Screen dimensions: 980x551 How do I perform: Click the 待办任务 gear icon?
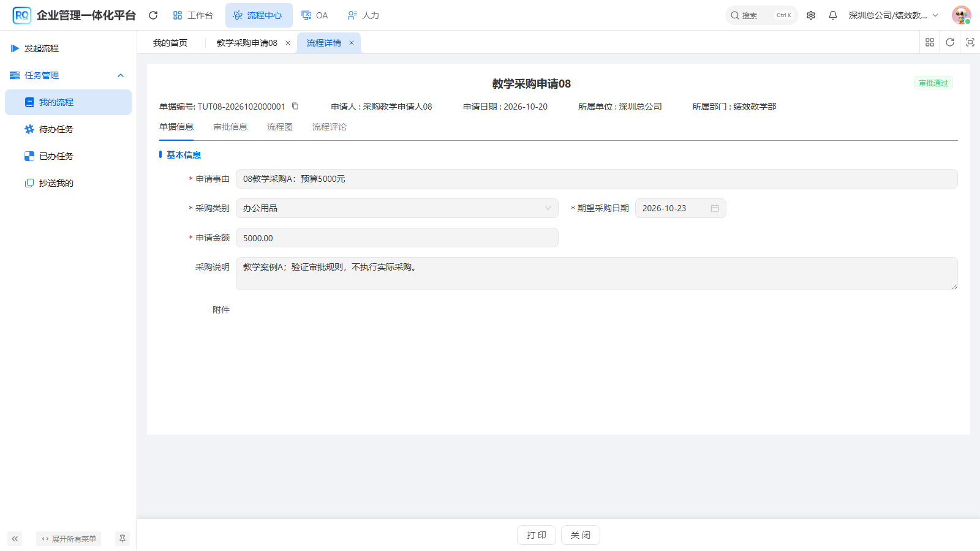[x=29, y=129]
